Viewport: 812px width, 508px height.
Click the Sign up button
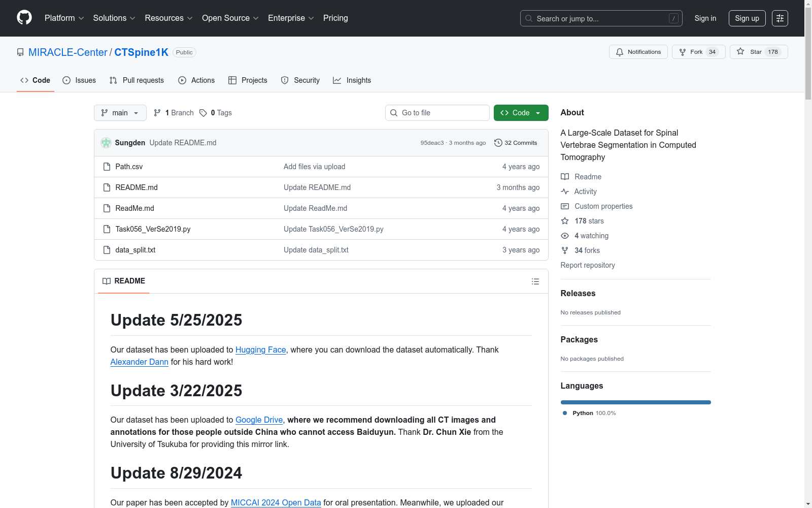tap(747, 18)
